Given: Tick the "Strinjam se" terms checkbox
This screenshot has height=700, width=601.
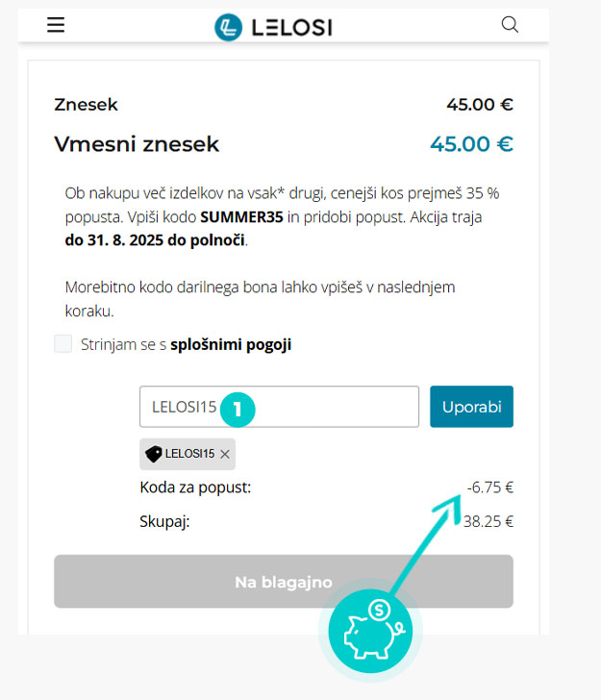Looking at the screenshot, I should point(63,344).
